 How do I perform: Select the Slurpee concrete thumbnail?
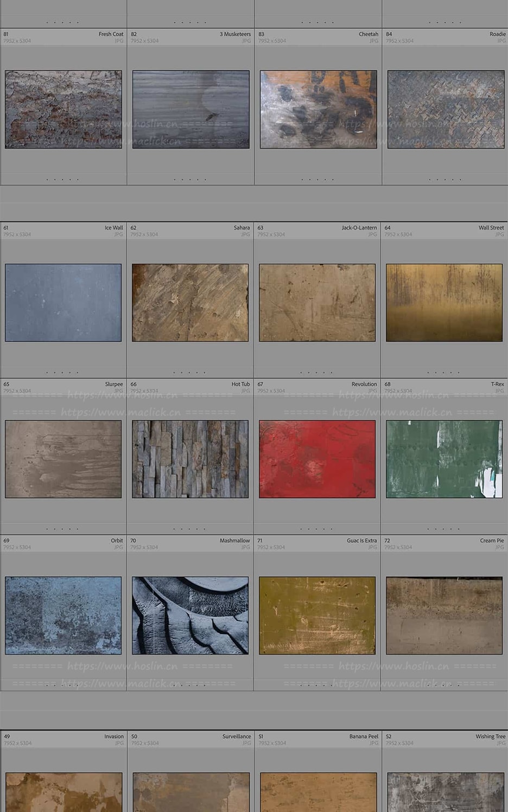[x=63, y=459]
